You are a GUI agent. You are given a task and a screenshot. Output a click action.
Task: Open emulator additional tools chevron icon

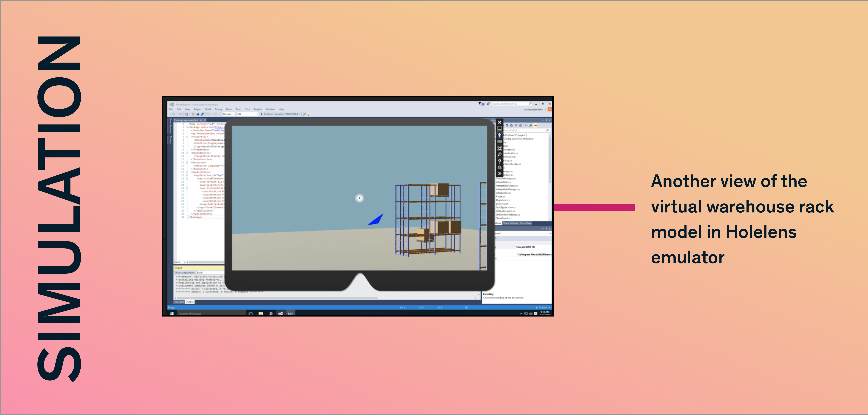pyautogui.click(x=500, y=174)
